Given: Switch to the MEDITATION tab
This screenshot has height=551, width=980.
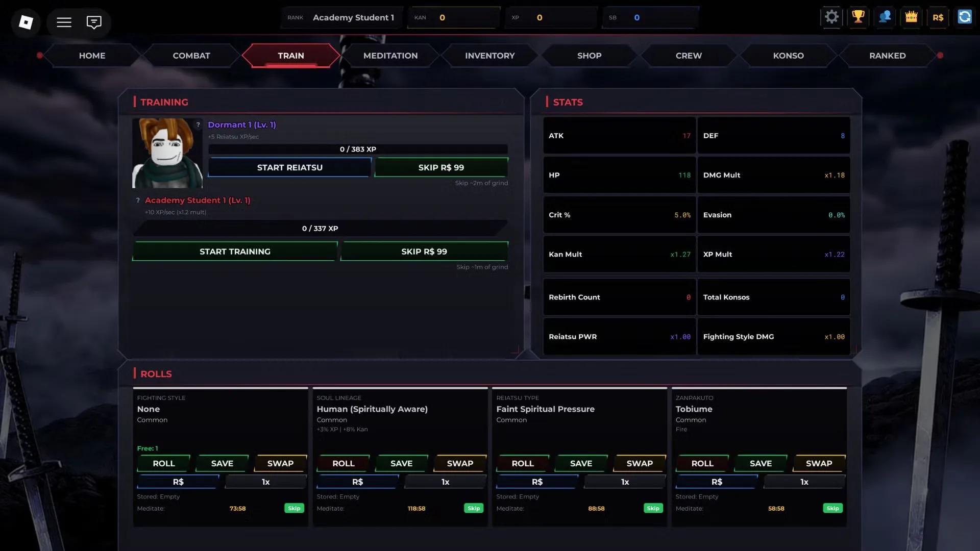Looking at the screenshot, I should coord(390,56).
